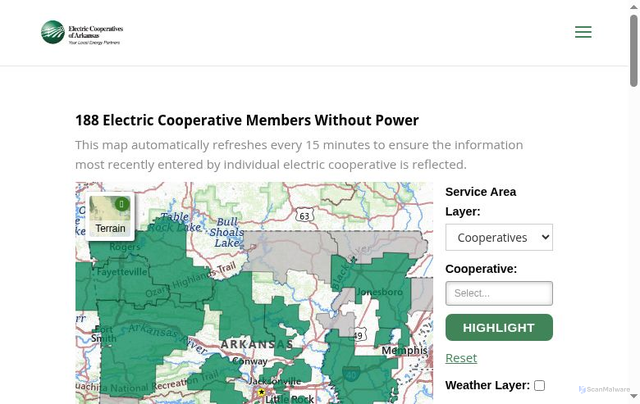
Task: Focus the Cooperative select field
Action: coord(499,293)
